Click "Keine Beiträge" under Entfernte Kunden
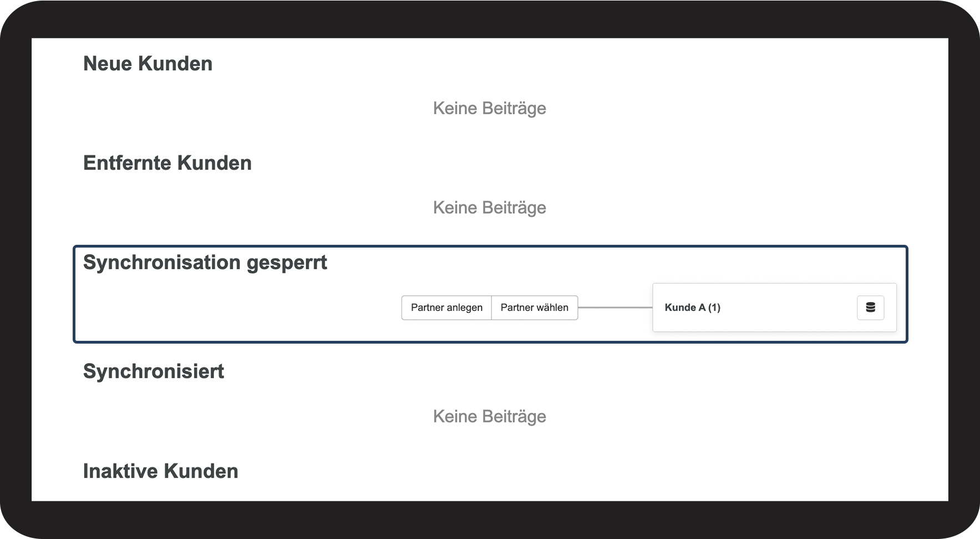 click(489, 208)
